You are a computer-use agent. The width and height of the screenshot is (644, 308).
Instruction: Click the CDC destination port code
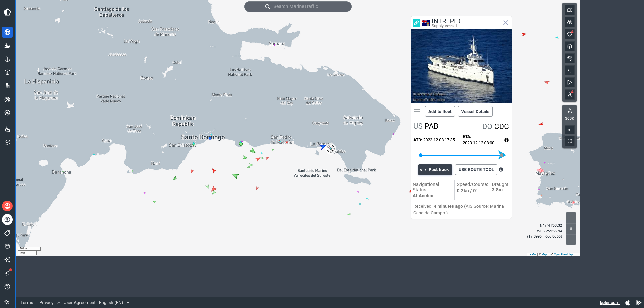[x=502, y=127]
